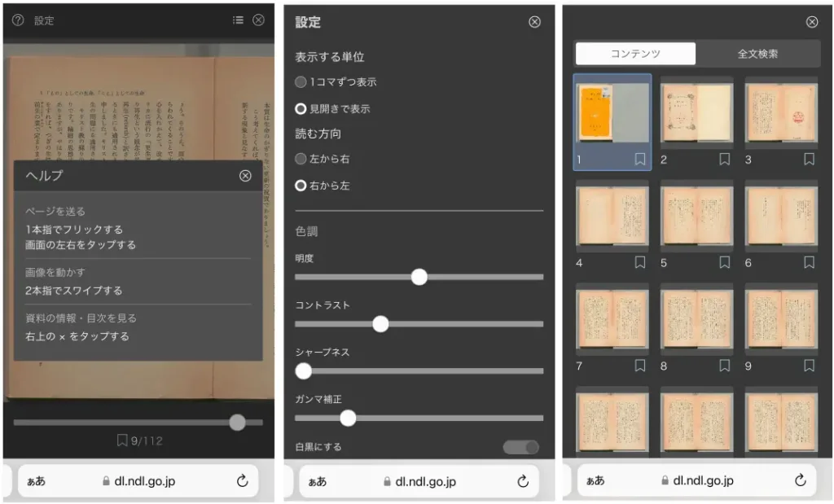Switch to the 全文検索 tab
The width and height of the screenshot is (834, 504).
tap(757, 54)
